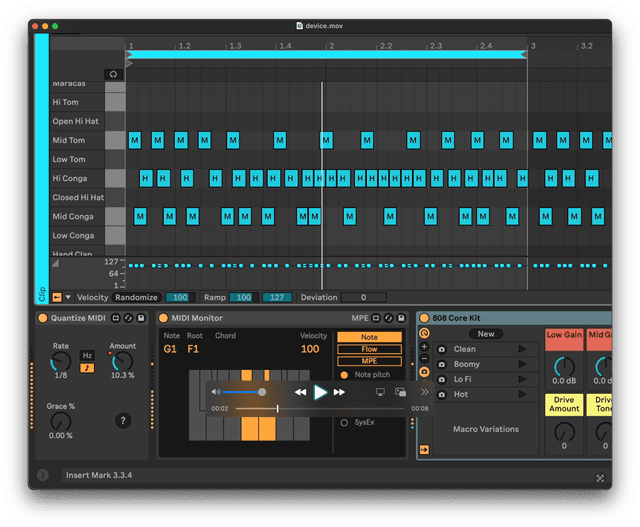The image size is (640, 527).
Task: Click the velocity lane icon beside 127
Action: coord(56,263)
